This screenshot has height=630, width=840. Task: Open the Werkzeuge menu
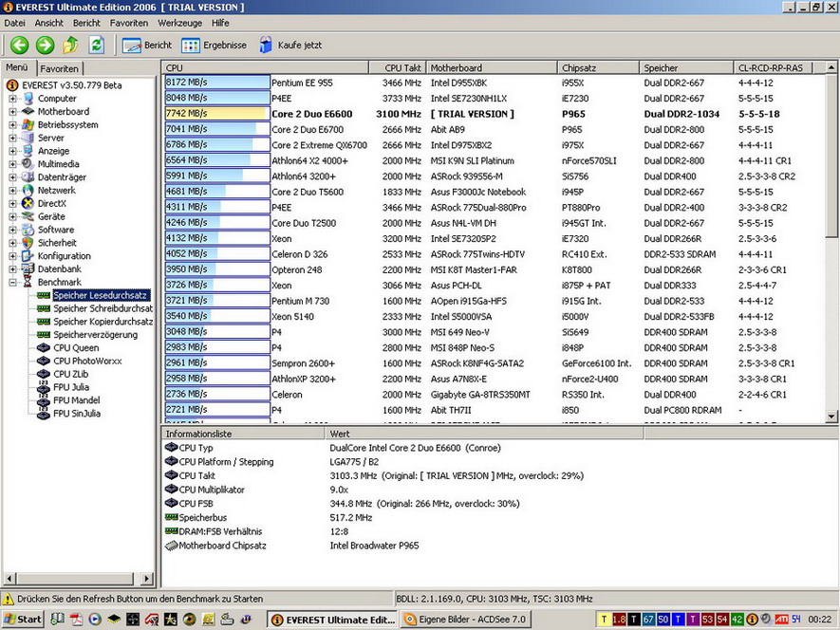pyautogui.click(x=179, y=22)
